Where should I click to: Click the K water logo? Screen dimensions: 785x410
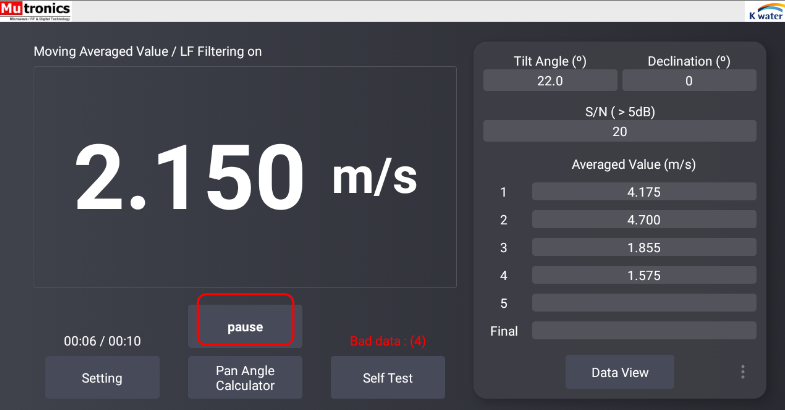coord(764,11)
